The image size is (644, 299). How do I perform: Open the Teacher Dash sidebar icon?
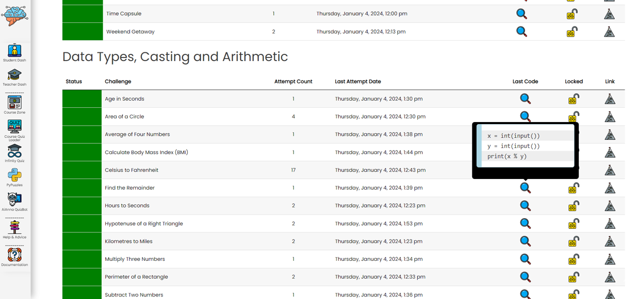[x=14, y=75]
